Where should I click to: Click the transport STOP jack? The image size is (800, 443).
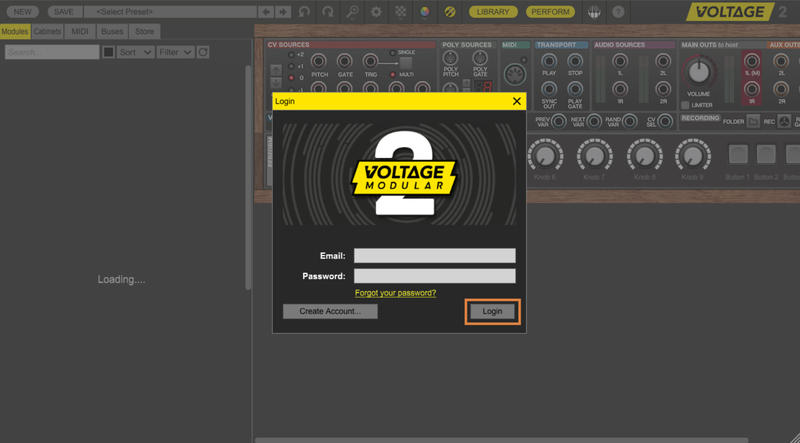point(575,61)
